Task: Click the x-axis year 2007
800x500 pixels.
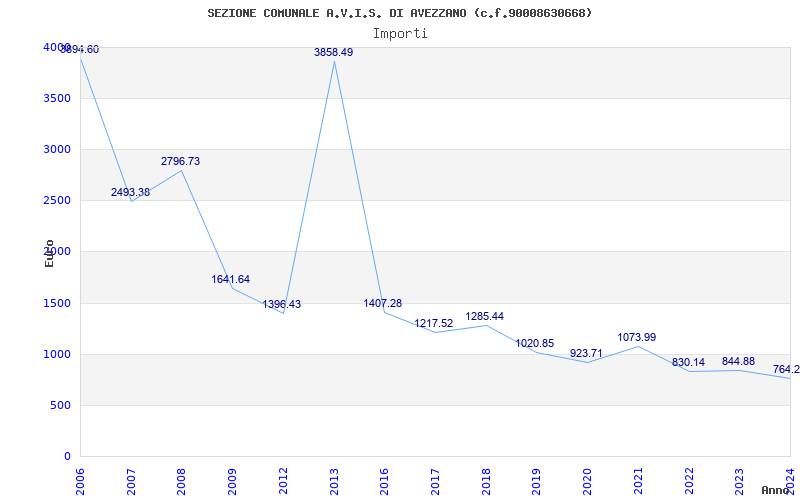Action: click(x=131, y=481)
